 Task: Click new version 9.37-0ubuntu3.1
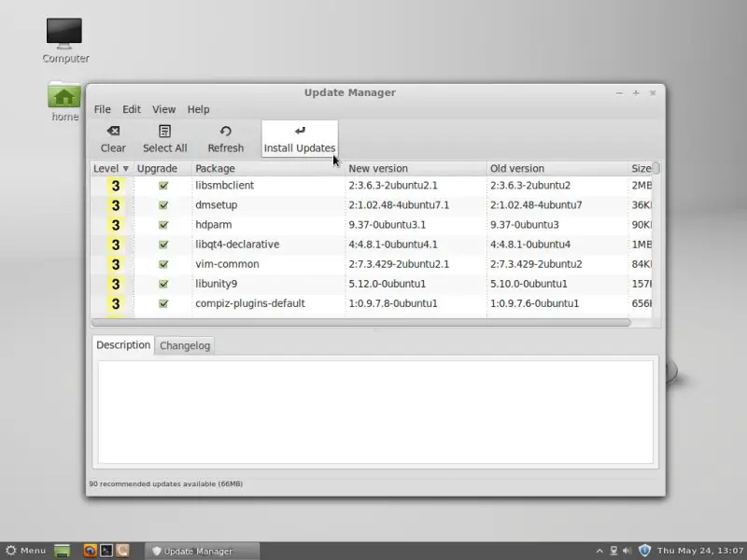click(x=387, y=224)
